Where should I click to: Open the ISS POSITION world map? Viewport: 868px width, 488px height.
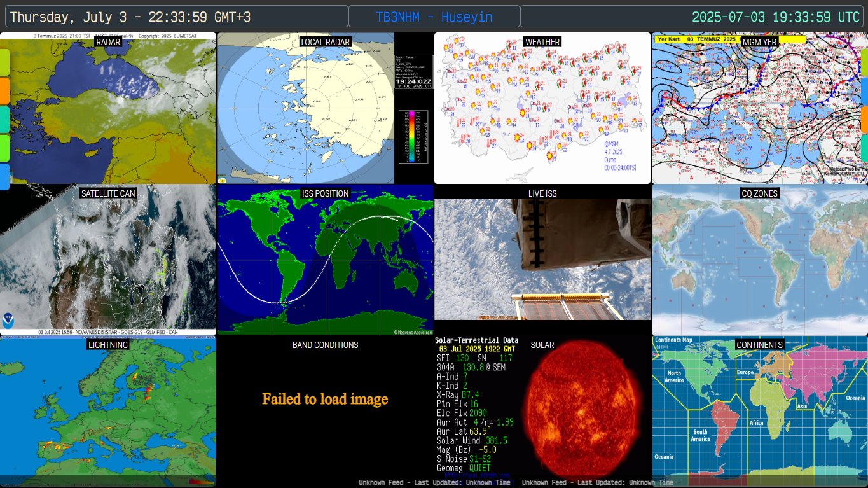pyautogui.click(x=325, y=261)
